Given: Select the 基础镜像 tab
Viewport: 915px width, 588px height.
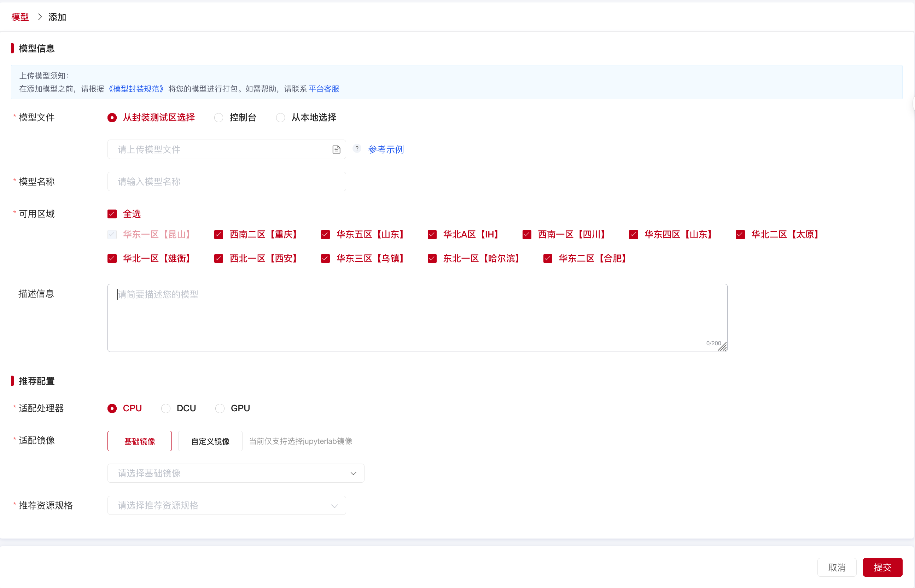Looking at the screenshot, I should (x=139, y=441).
